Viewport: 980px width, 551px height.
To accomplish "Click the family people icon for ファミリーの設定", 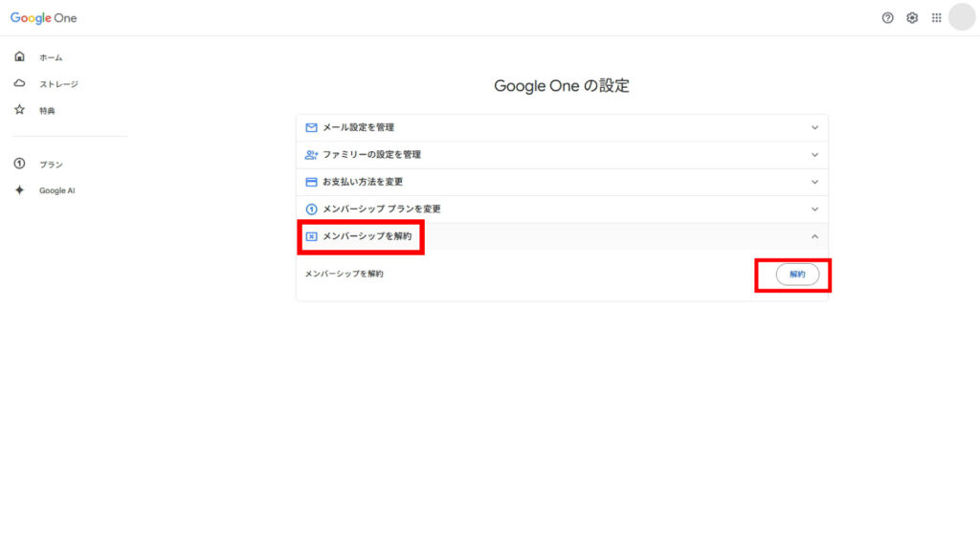I will tap(311, 155).
